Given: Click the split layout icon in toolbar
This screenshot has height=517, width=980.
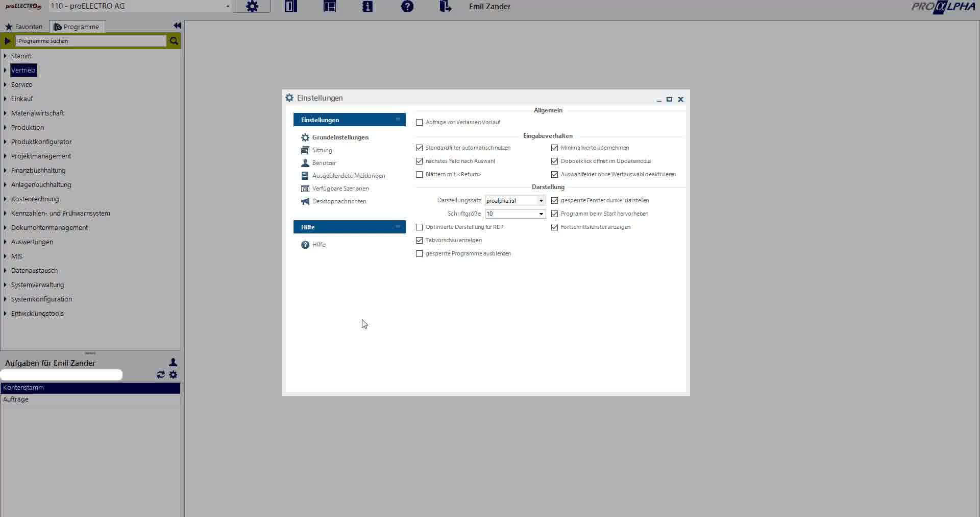Looking at the screenshot, I should [291, 7].
